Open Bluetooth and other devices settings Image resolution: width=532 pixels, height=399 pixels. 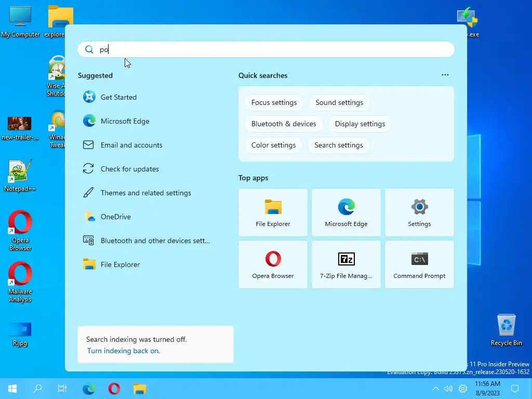pos(146,241)
